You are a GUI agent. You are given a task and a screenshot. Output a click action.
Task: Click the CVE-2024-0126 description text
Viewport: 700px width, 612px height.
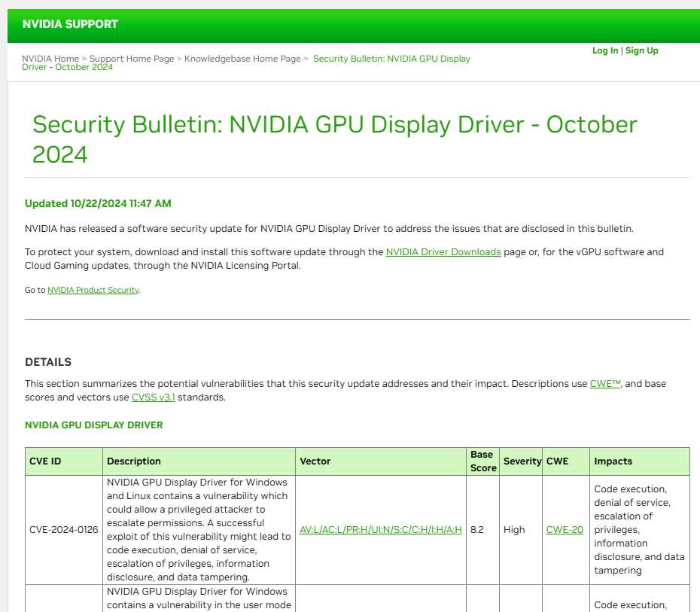point(199,530)
